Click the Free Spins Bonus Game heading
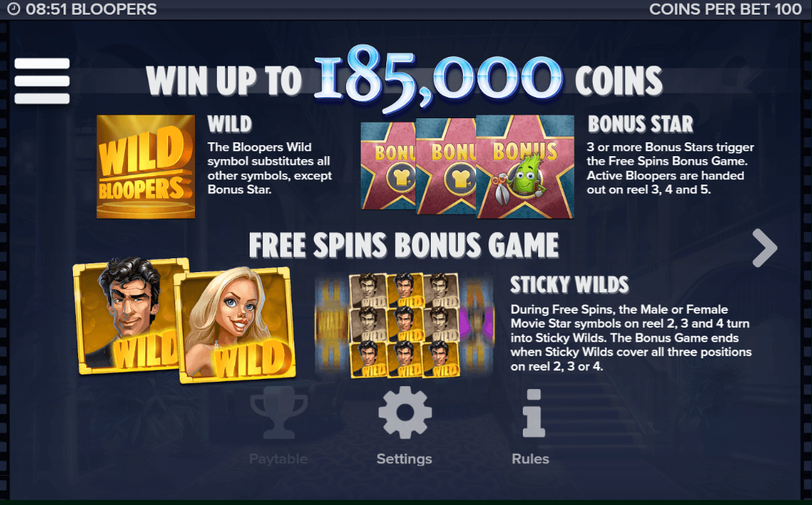812x505 pixels. point(404,245)
